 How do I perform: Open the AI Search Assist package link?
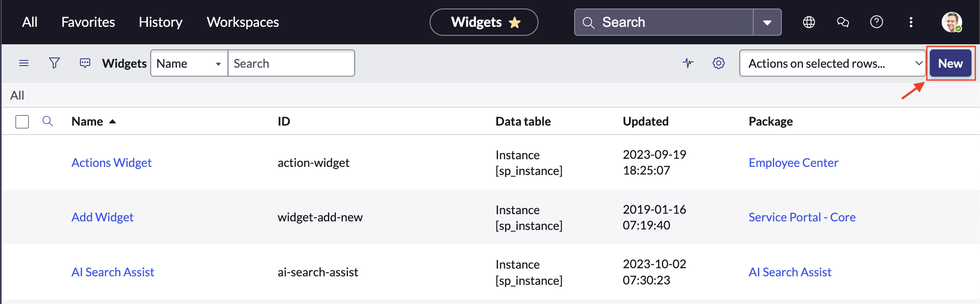tap(790, 272)
